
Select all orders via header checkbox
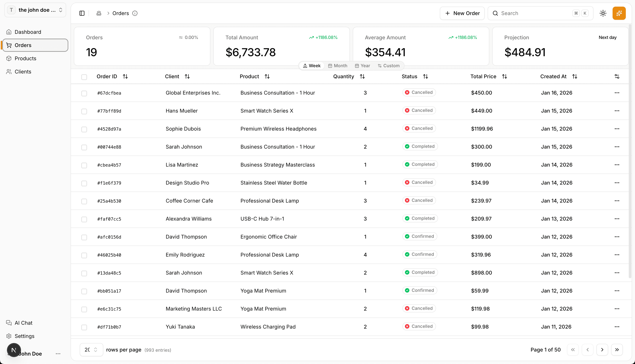pos(84,77)
